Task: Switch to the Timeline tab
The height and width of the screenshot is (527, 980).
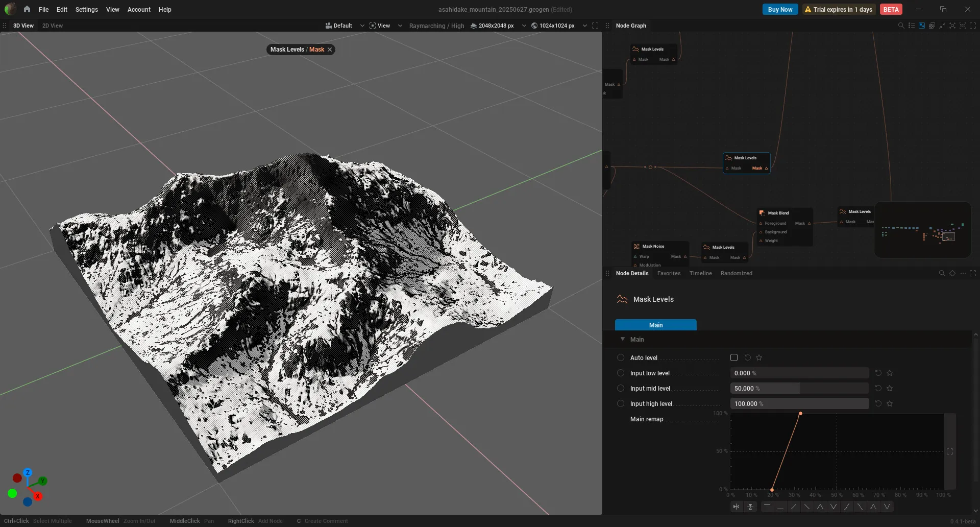Action: (x=700, y=273)
